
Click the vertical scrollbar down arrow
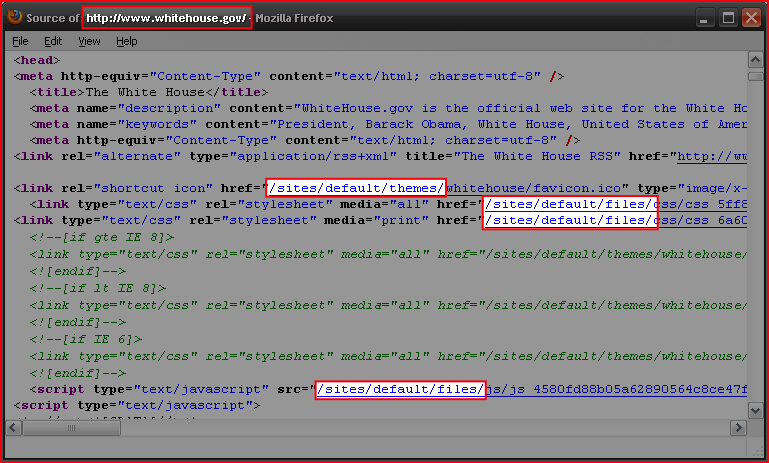click(x=755, y=410)
